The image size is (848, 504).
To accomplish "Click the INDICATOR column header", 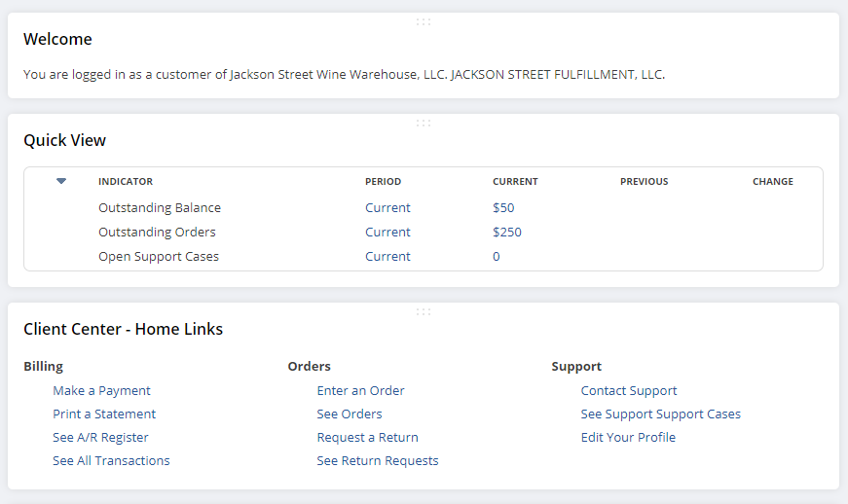I will coord(126,182).
